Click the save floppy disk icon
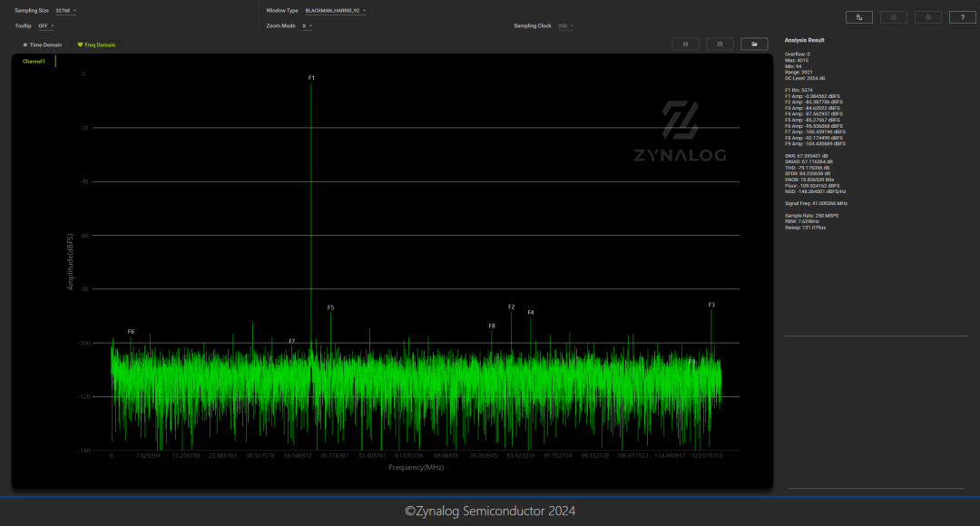Screen dimensions: 980x526 tap(685, 44)
